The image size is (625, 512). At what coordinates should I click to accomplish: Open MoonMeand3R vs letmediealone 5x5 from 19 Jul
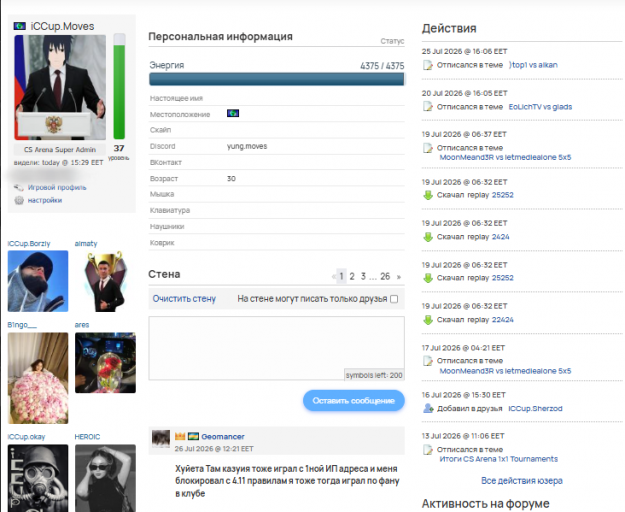pos(505,157)
